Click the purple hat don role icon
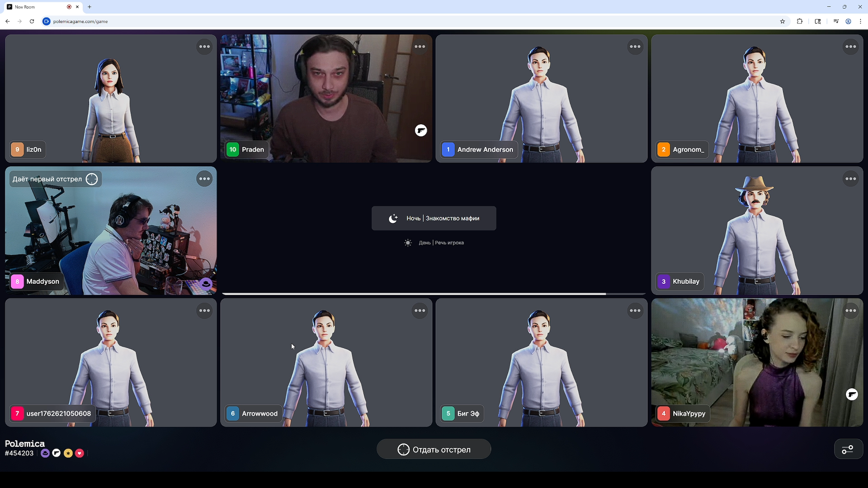Viewport: 868px width, 488px height. (x=45, y=453)
